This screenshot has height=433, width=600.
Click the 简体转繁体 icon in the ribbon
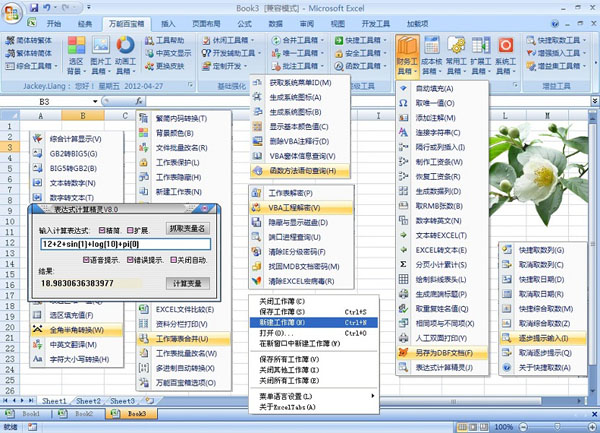[x=10, y=40]
